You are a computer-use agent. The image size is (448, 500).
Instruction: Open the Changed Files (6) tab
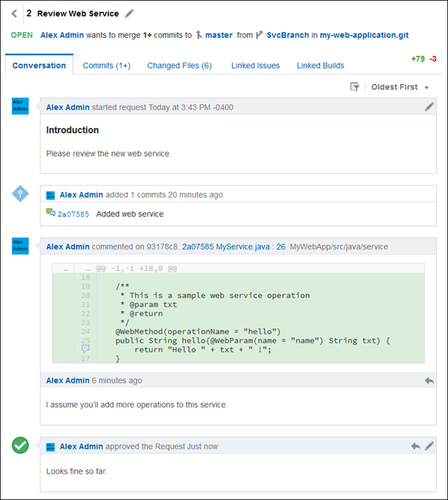tap(179, 66)
